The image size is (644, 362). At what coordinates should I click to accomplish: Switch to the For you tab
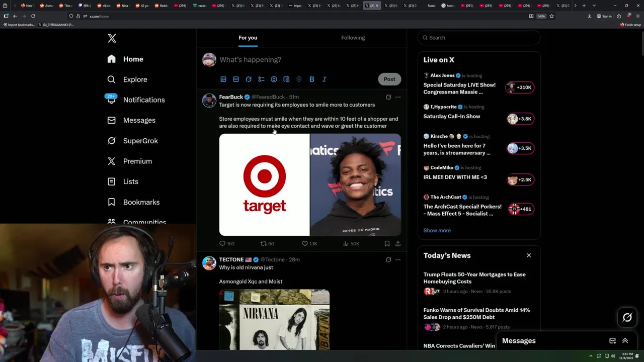(x=248, y=38)
